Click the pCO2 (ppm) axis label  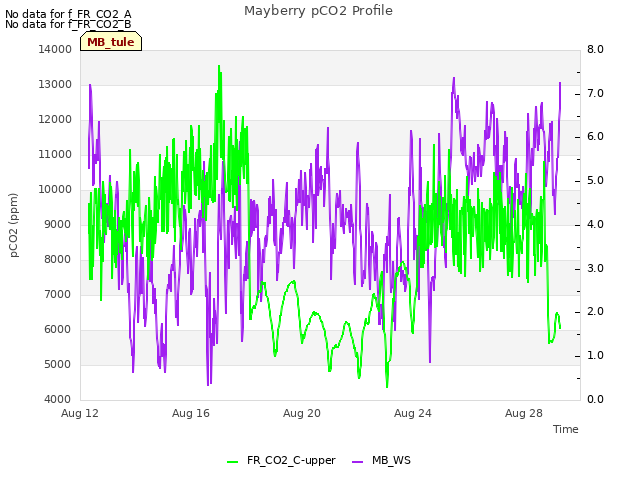(14, 225)
